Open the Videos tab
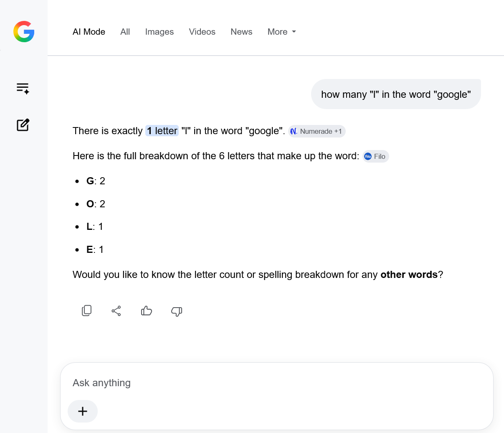The width and height of the screenshot is (504, 433). 202,32
